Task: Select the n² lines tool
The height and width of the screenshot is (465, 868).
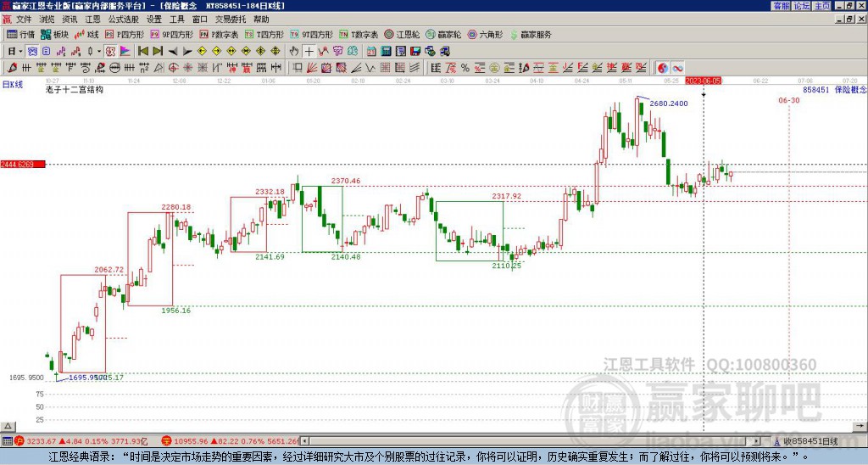Action: [144, 68]
